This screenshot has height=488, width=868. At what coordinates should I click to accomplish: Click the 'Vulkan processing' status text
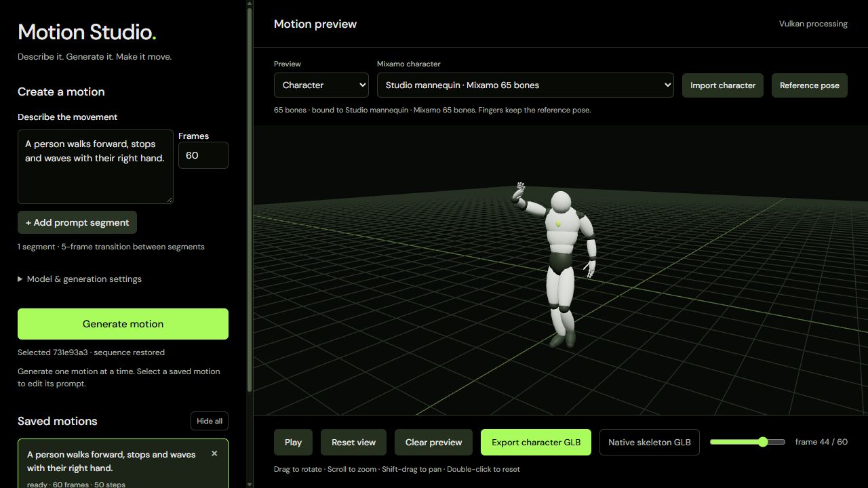point(813,24)
